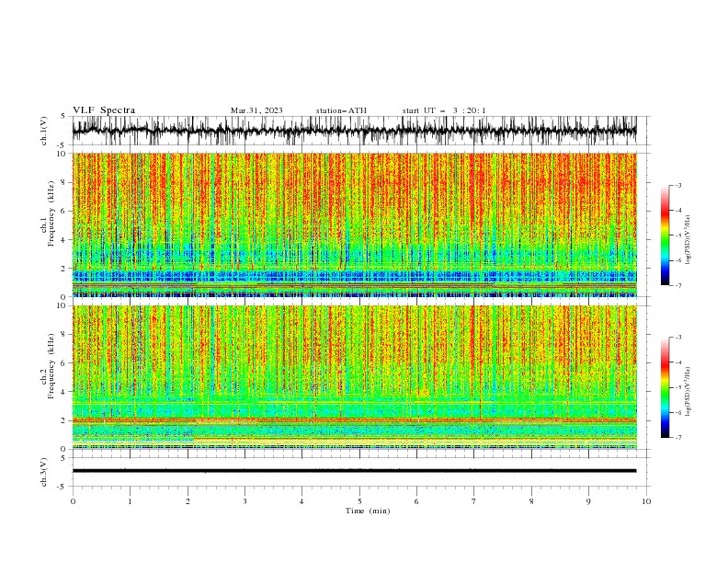728x563 pixels.
Task: Click the ch.1 Frequency (kHz) axis label
Action: pyautogui.click(x=48, y=214)
